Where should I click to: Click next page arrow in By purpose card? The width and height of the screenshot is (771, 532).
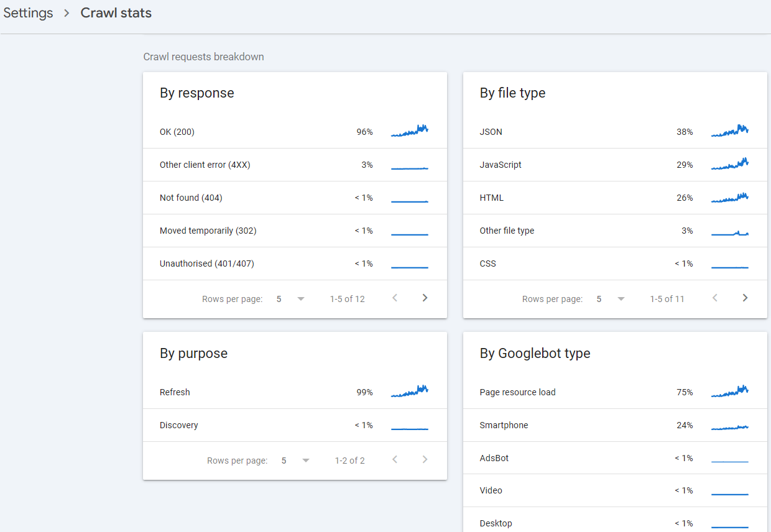click(425, 459)
